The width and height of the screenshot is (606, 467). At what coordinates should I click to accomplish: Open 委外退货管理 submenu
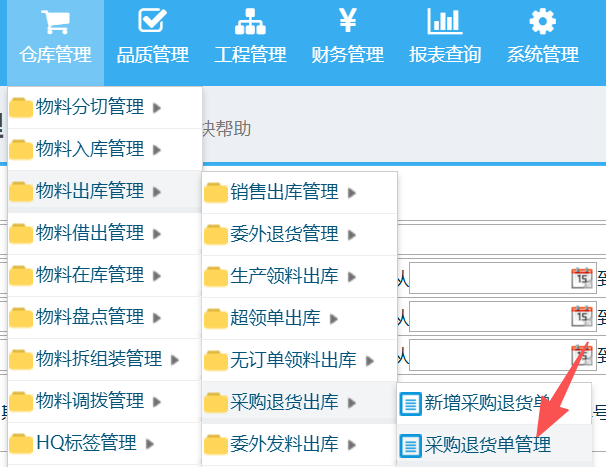tap(284, 234)
